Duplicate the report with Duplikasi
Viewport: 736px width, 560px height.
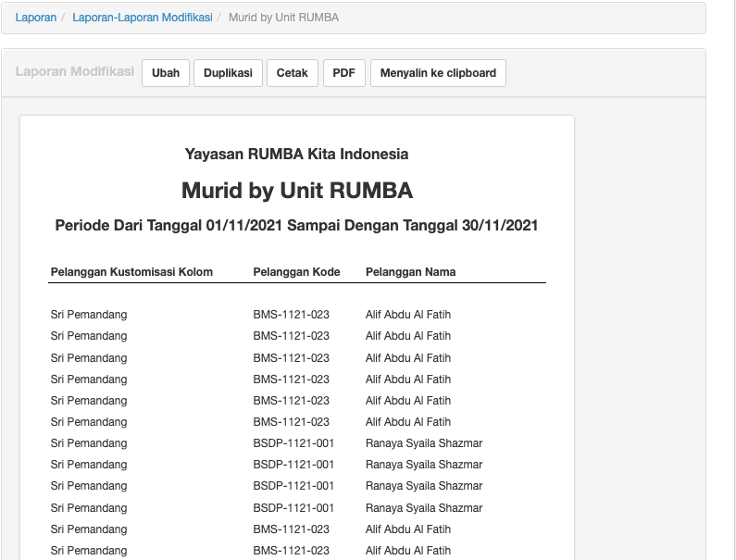(228, 73)
